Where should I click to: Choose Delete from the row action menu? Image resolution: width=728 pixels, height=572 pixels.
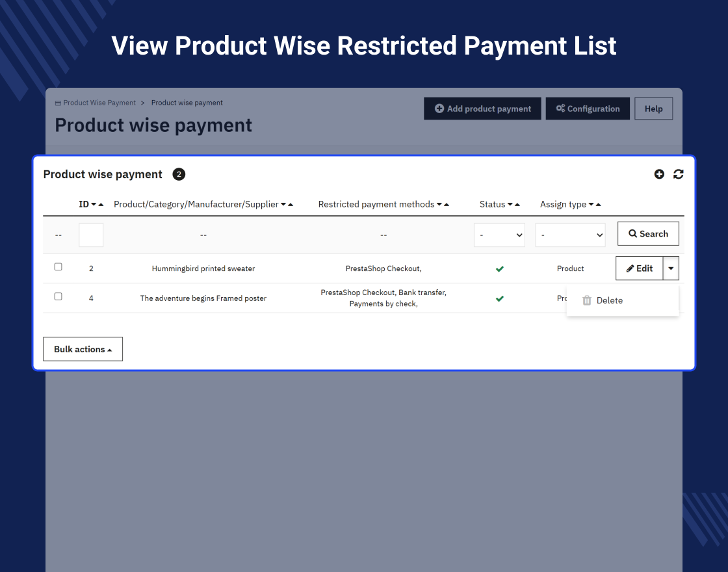point(623,300)
